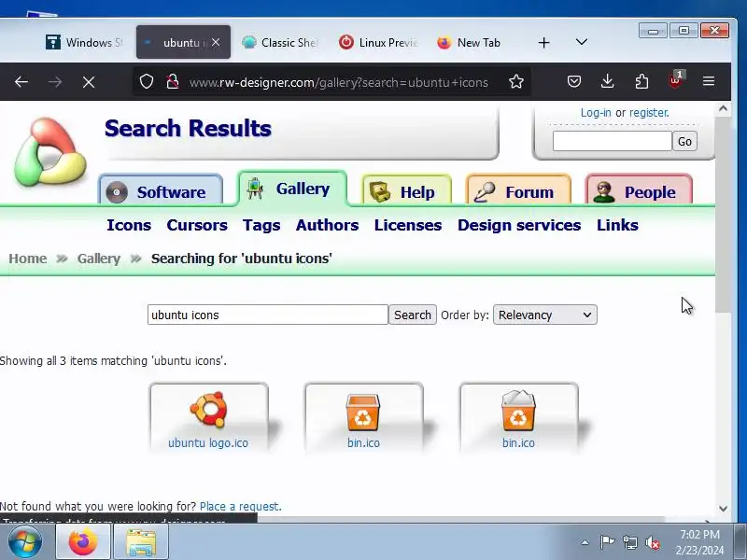
Task: Open the People section tab
Action: coord(639,191)
